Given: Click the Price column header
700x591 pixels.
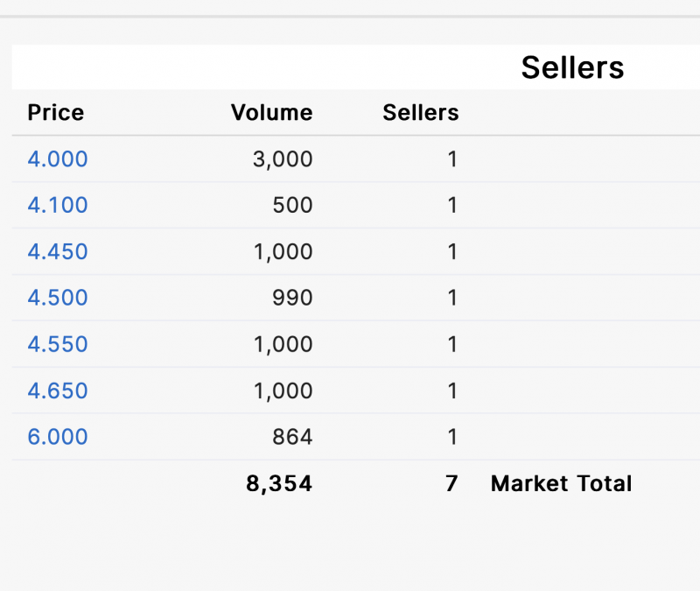Looking at the screenshot, I should (56, 113).
